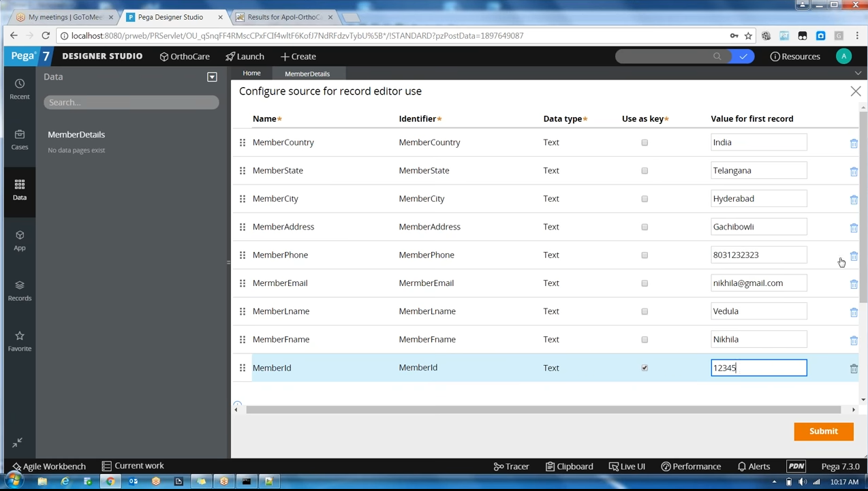Image resolution: width=868 pixels, height=491 pixels.
Task: Show hidden icons in the system tray
Action: (x=774, y=481)
